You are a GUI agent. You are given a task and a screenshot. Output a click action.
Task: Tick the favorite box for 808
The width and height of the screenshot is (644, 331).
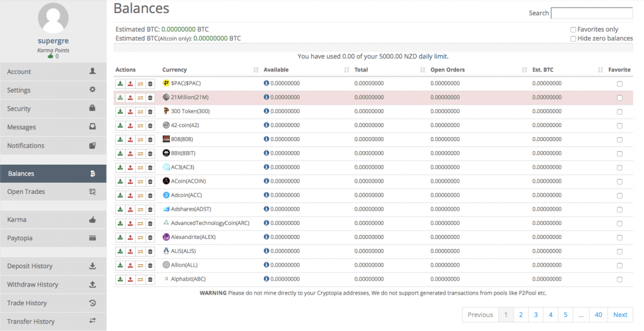[619, 140]
